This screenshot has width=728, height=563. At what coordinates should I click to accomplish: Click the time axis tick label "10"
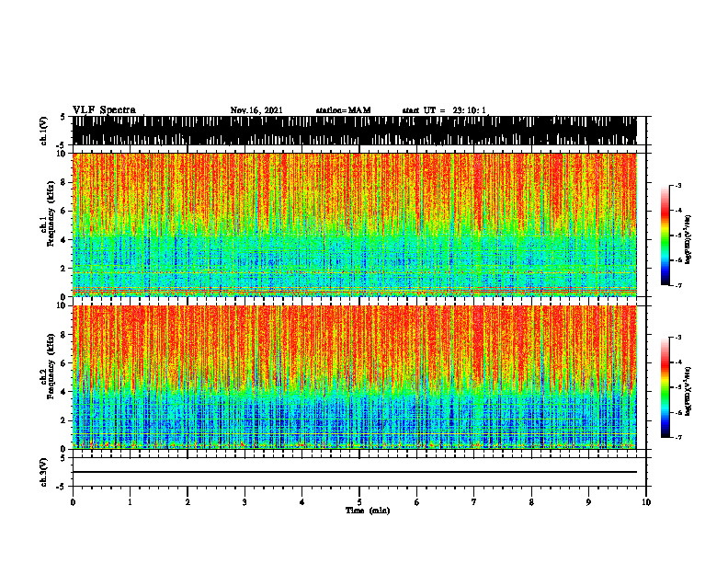click(646, 502)
